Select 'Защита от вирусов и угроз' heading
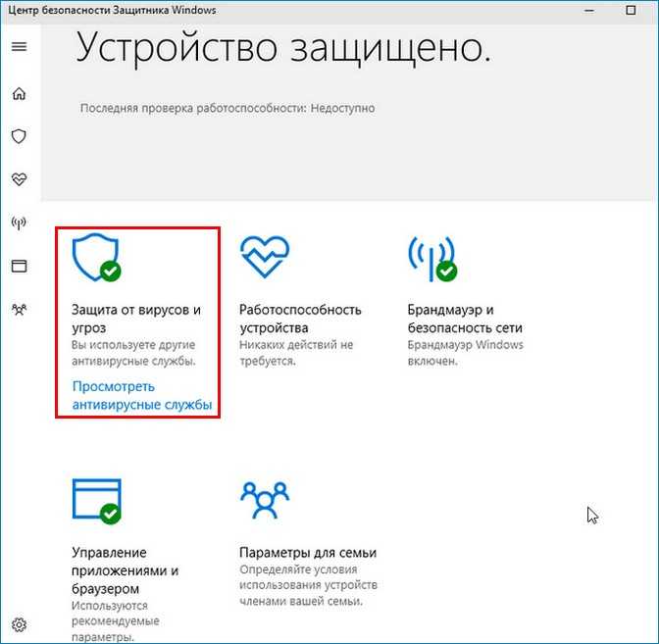659x644 pixels. click(x=136, y=319)
